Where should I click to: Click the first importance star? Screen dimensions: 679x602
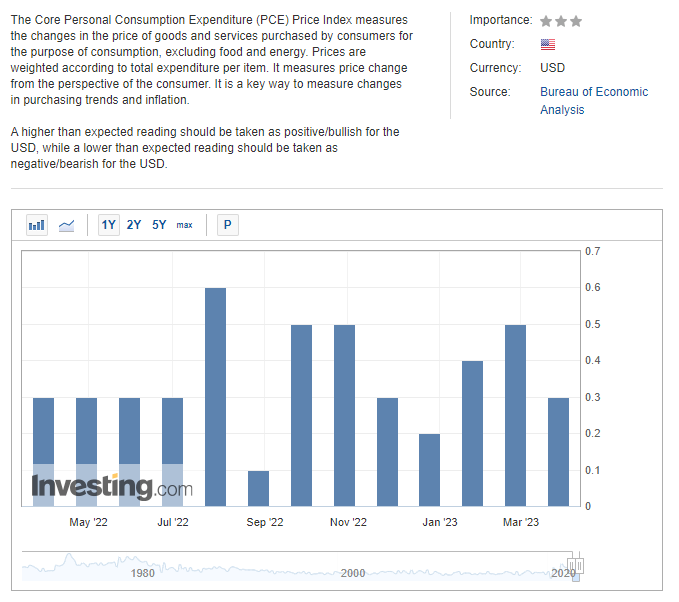pos(546,20)
